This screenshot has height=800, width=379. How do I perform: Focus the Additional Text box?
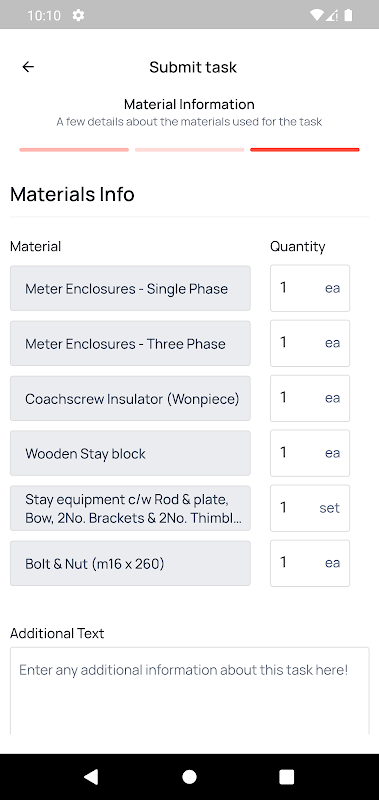tap(189, 691)
